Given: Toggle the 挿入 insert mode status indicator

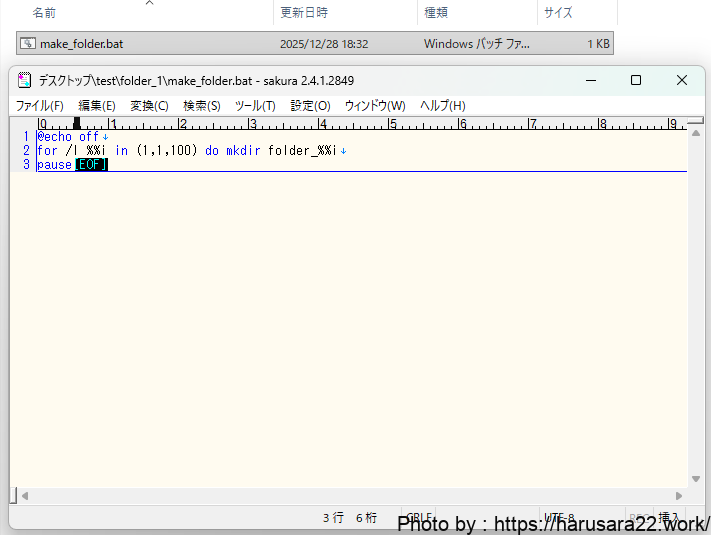Looking at the screenshot, I should click(x=669, y=518).
